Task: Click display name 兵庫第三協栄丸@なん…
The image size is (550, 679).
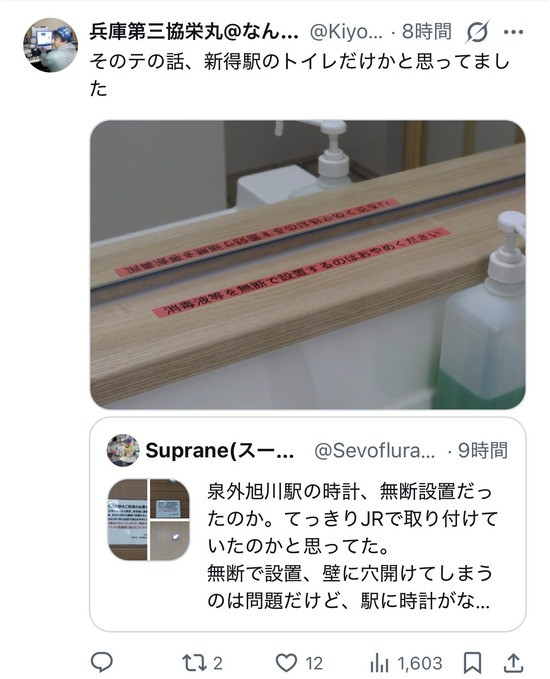Action: point(194,32)
